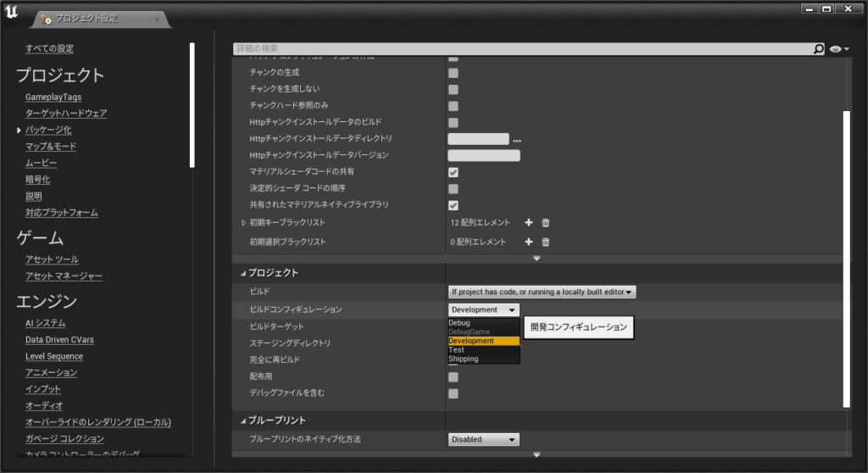Select Shipping from the configuration list
The image size is (868, 473).
pyautogui.click(x=464, y=359)
